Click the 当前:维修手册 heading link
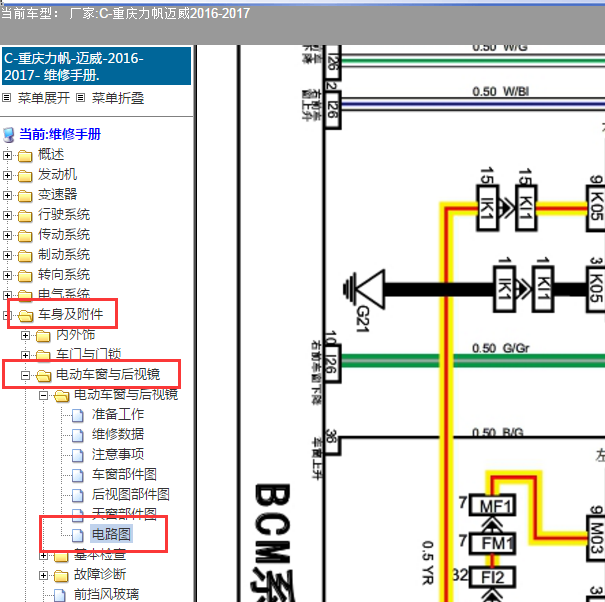This screenshot has width=605, height=602. coord(60,134)
